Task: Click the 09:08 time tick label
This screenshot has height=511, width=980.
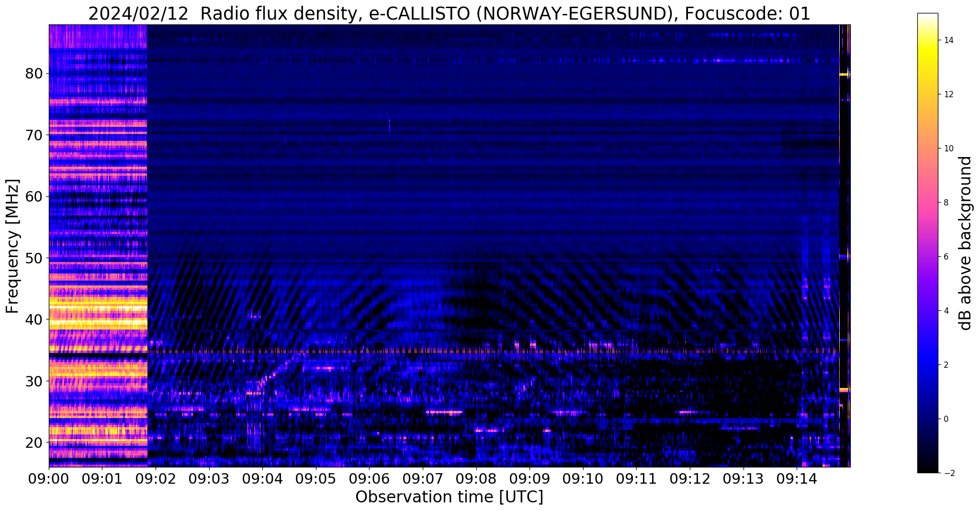Action: 476,479
